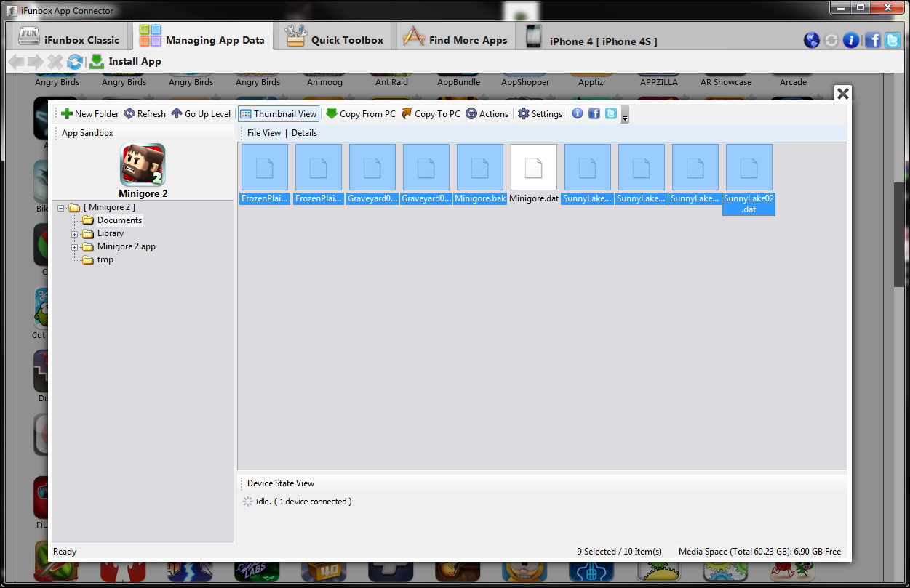Click the Ready status bar text
Screen dimensions: 910x588
click(x=65, y=552)
